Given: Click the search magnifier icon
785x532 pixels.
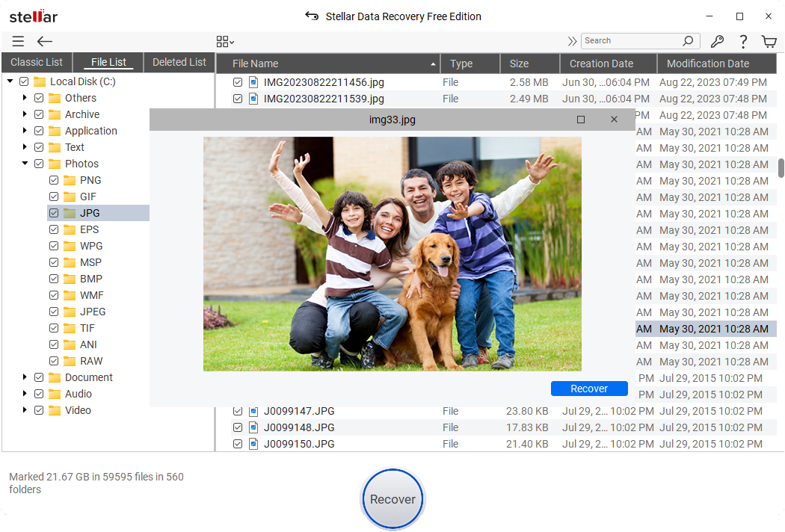Looking at the screenshot, I should [x=688, y=41].
